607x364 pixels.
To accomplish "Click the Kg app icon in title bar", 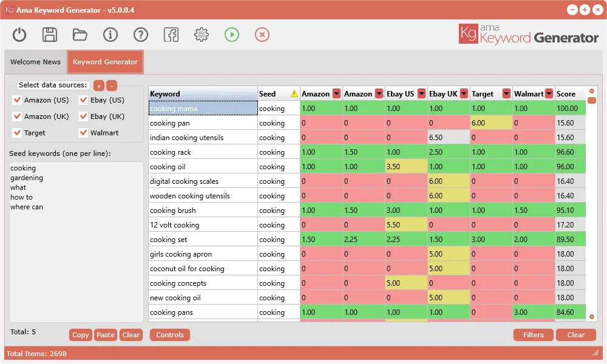I will pos(9,10).
